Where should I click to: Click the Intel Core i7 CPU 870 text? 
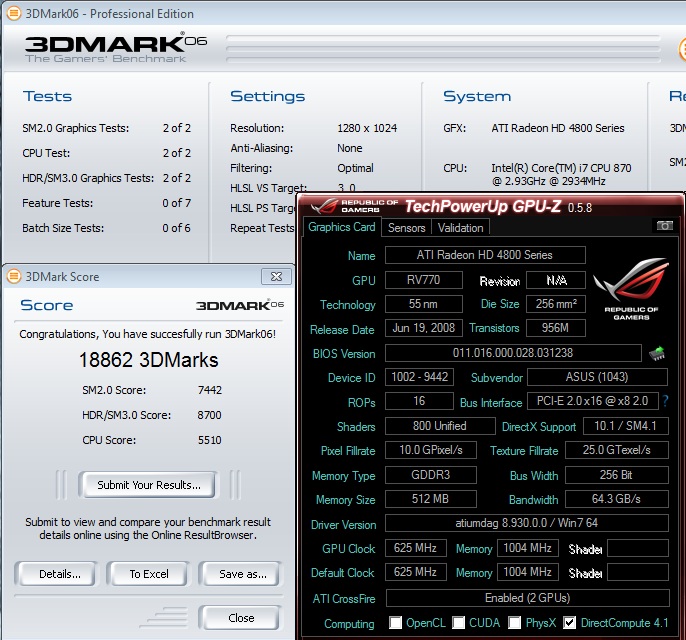(561, 175)
